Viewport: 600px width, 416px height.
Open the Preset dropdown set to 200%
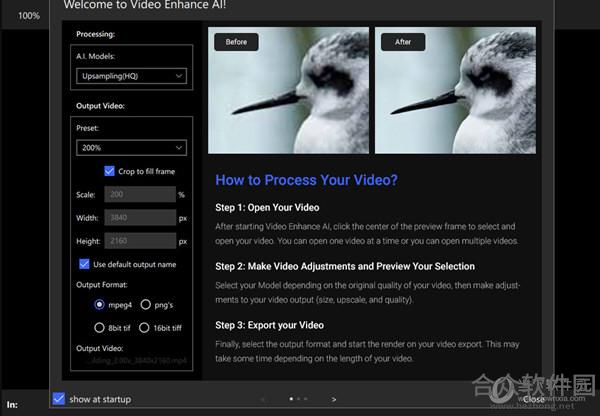[131, 148]
